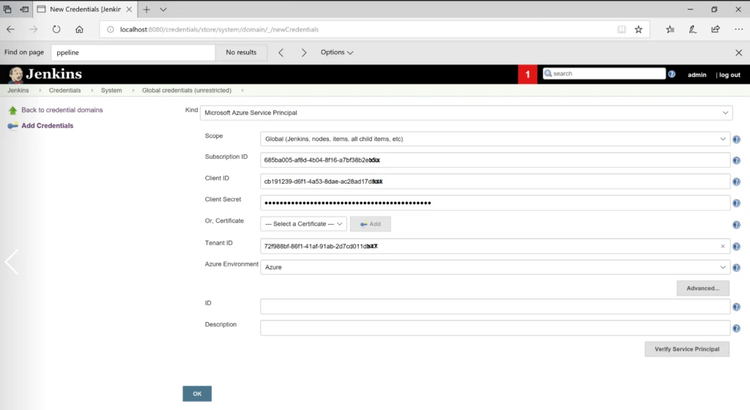Click the Jenkins search box

coord(604,73)
